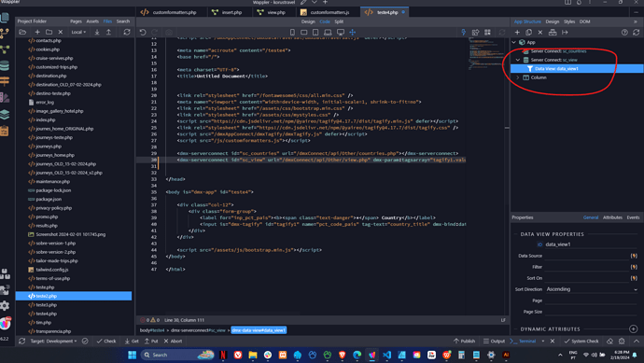Open the data picker for Data Source field
This screenshot has height=363, width=644.
[x=634, y=256]
